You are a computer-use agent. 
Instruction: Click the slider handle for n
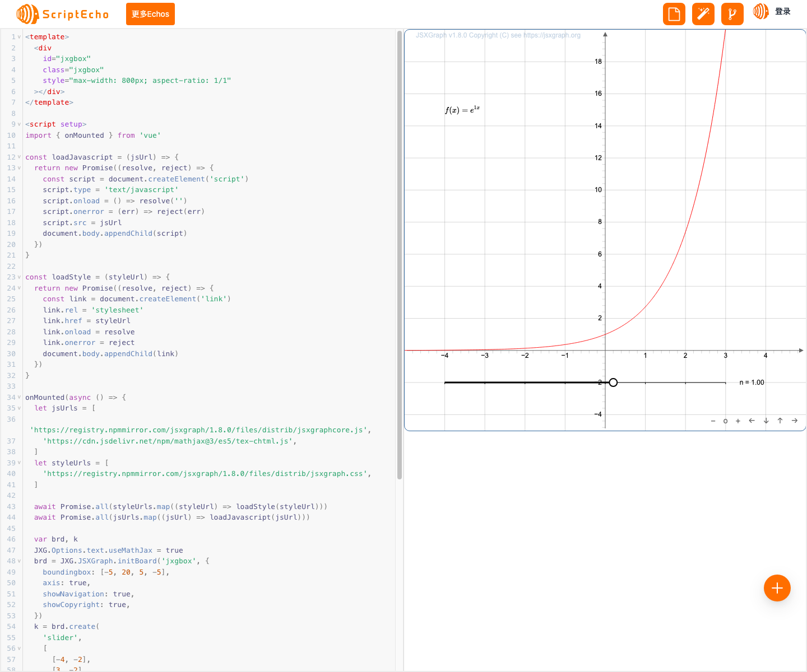tap(613, 382)
